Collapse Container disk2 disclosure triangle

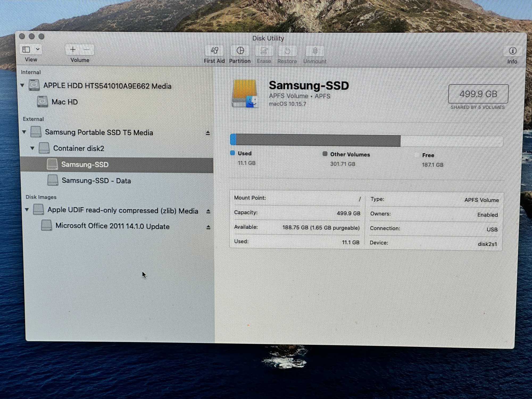coord(32,148)
